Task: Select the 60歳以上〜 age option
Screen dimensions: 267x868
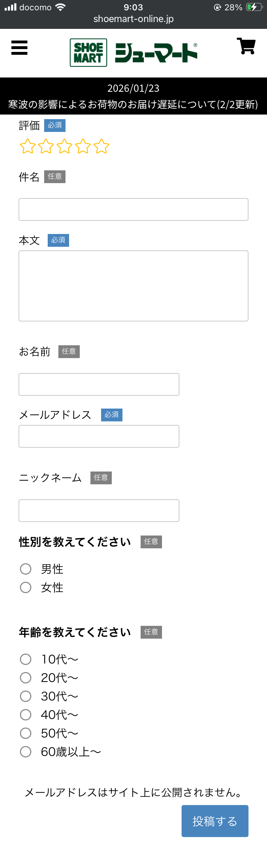Action: pos(25,752)
